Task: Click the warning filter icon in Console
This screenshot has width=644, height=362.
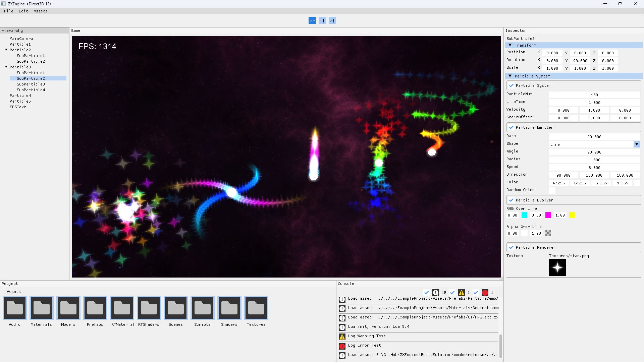Action: 462,293
